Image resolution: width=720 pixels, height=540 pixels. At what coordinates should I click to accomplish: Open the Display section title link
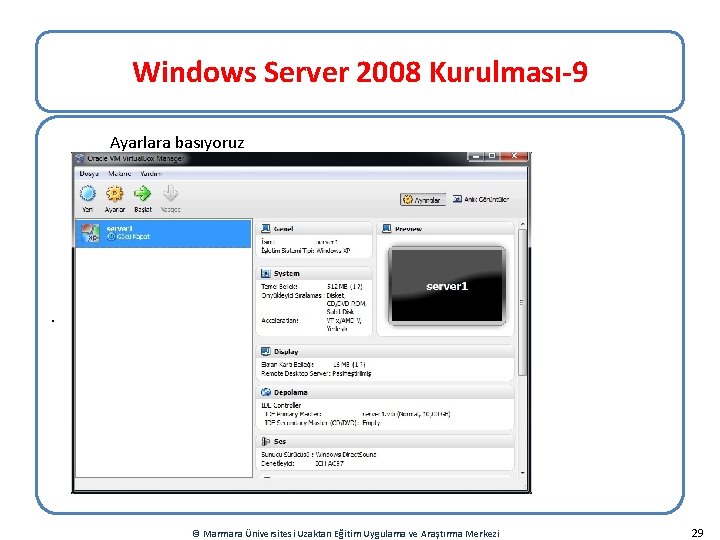(286, 352)
